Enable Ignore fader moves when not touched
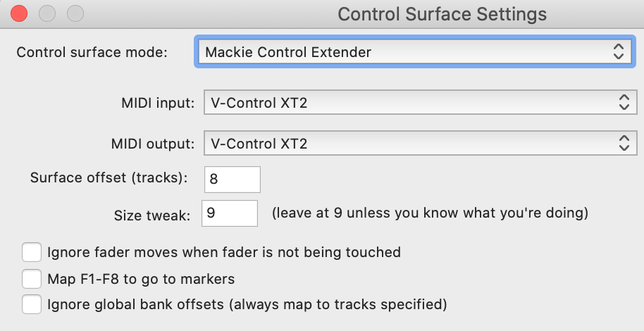Screen dimensions: 644x331 pyautogui.click(x=32, y=252)
